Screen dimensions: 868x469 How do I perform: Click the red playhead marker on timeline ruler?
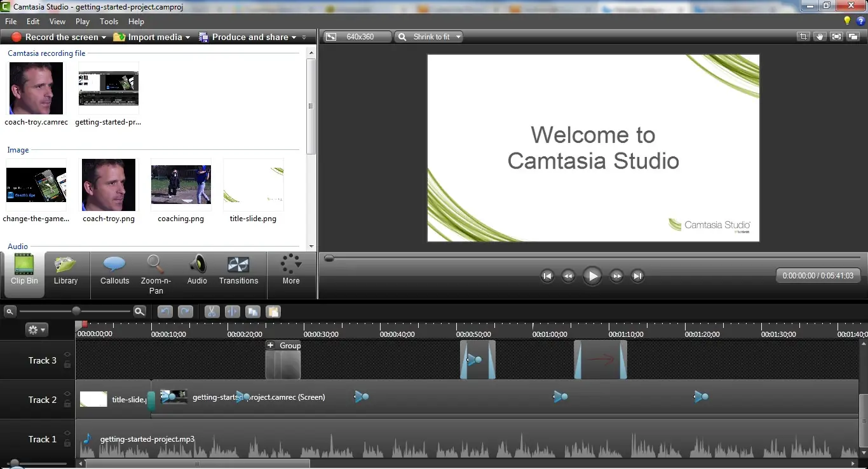85,325
